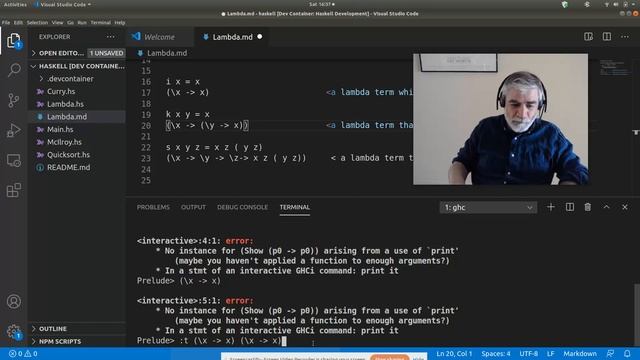Select the Terminal panel tab
Image resolution: width=640 pixels, height=360 pixels.
[x=295, y=207]
